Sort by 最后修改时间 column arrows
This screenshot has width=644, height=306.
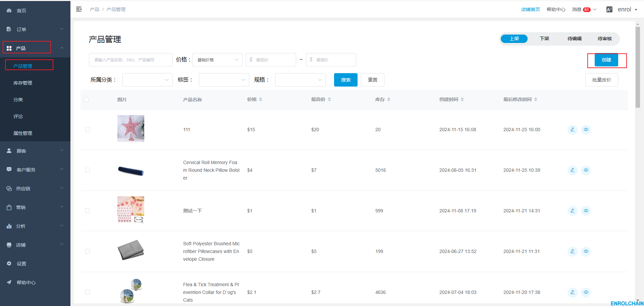pos(536,99)
